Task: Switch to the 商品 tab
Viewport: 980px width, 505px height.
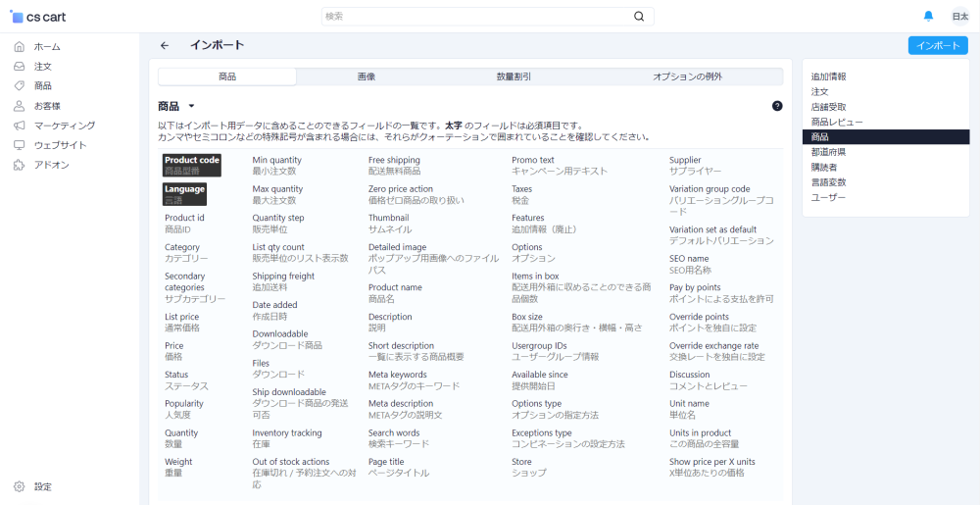Action: coord(227,76)
